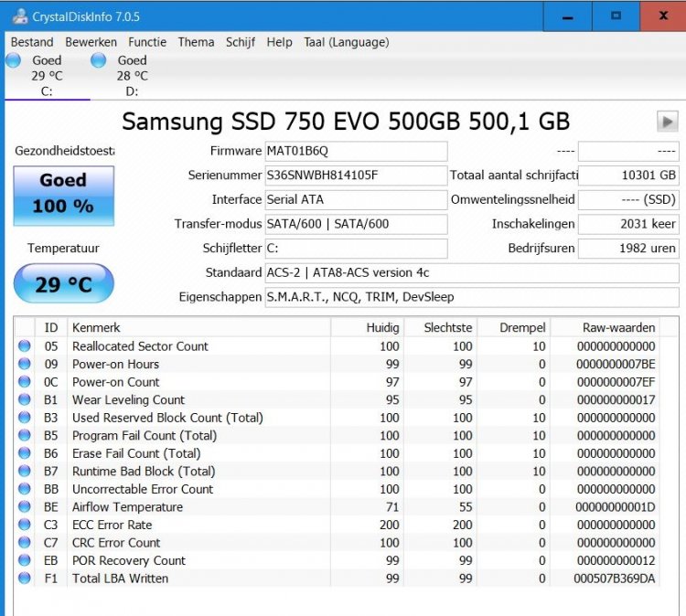Click status icon for Reallocated Sector Count

24,346
